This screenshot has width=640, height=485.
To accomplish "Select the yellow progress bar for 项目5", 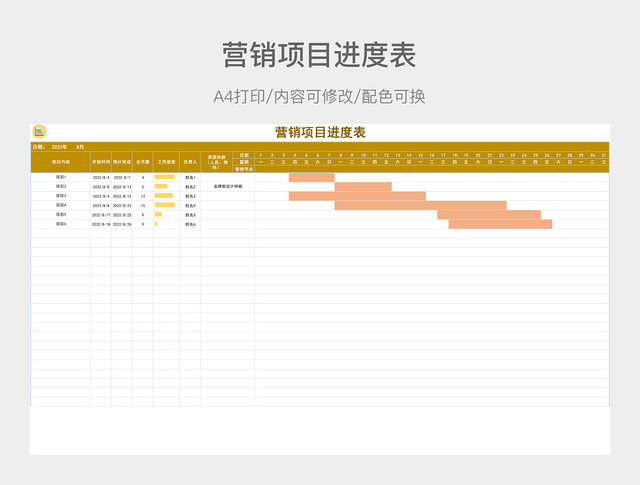I will [158, 214].
